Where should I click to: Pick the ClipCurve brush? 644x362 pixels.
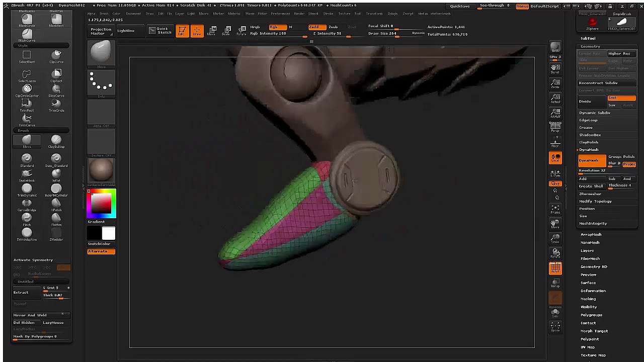56,57
